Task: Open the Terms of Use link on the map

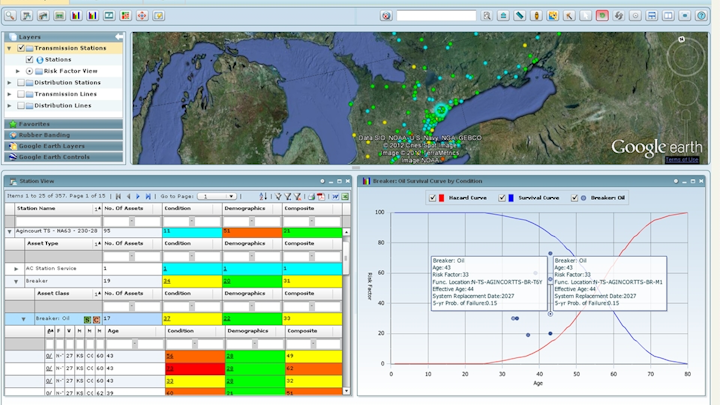Action: (681, 160)
